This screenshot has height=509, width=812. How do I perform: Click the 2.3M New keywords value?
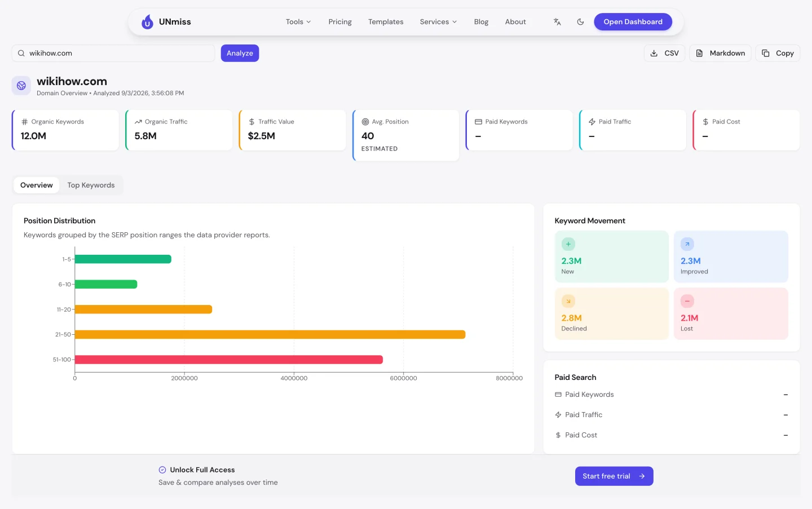click(x=571, y=261)
